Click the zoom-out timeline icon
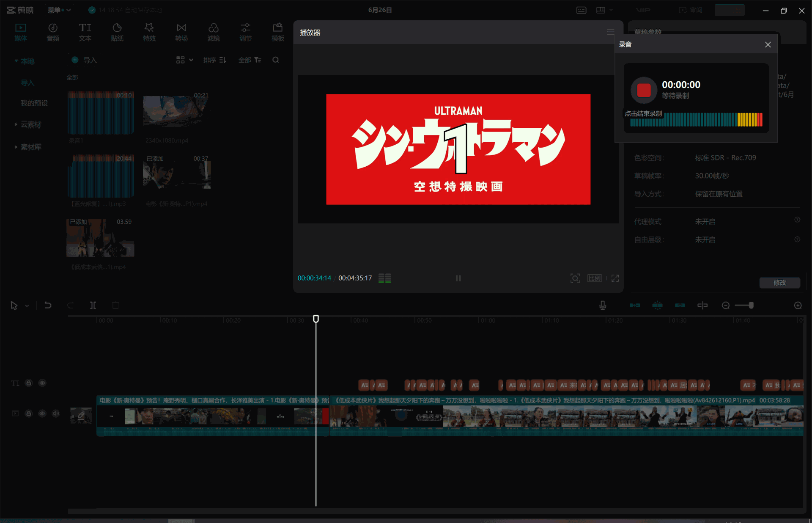 tap(726, 305)
